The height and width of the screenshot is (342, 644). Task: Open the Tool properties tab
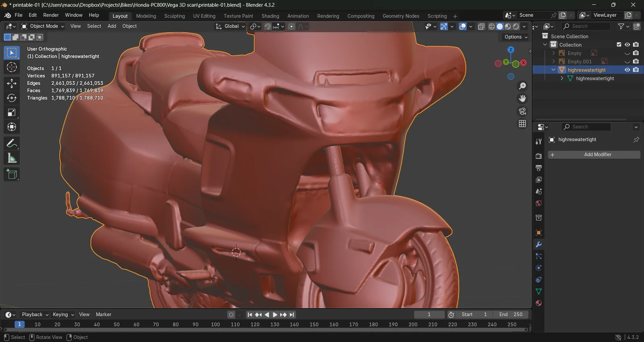[539, 141]
